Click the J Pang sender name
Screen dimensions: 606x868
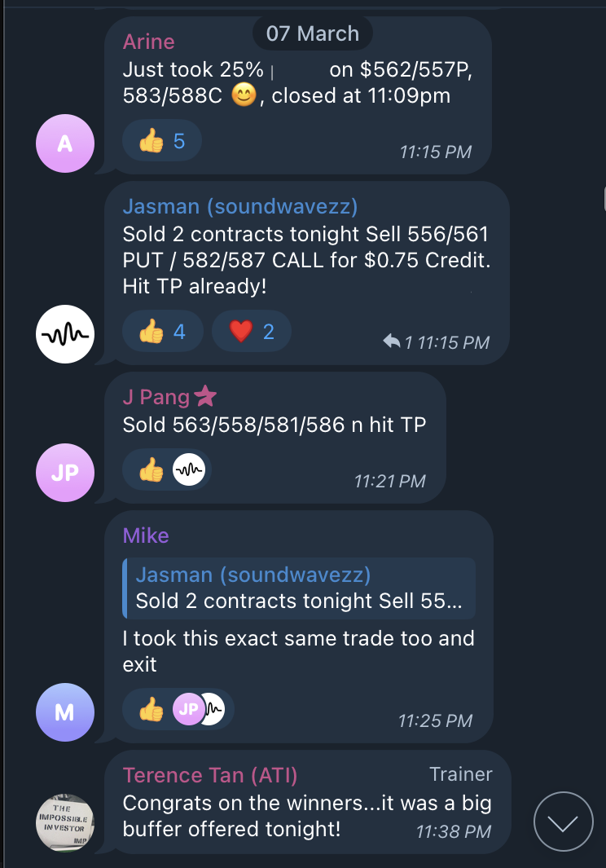click(x=156, y=398)
